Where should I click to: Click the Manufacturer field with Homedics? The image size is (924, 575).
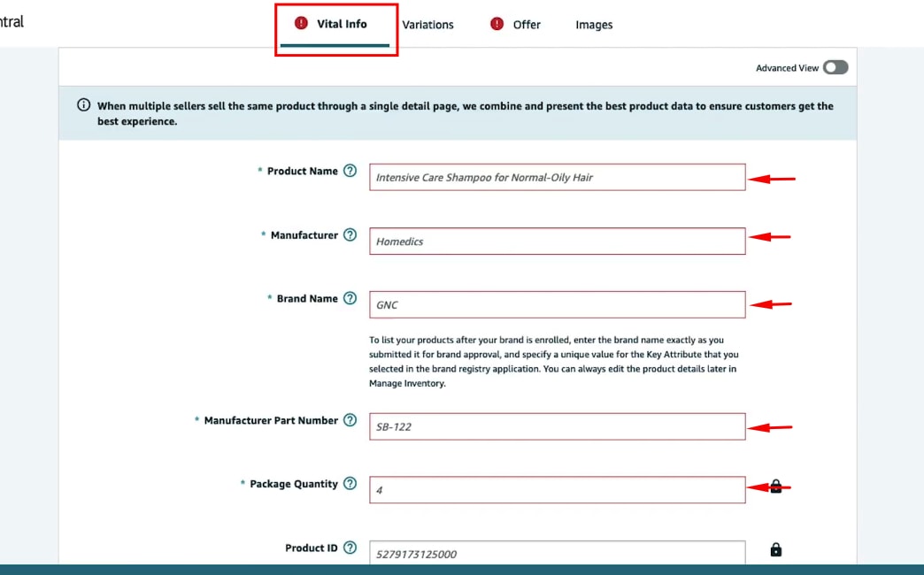[557, 241]
